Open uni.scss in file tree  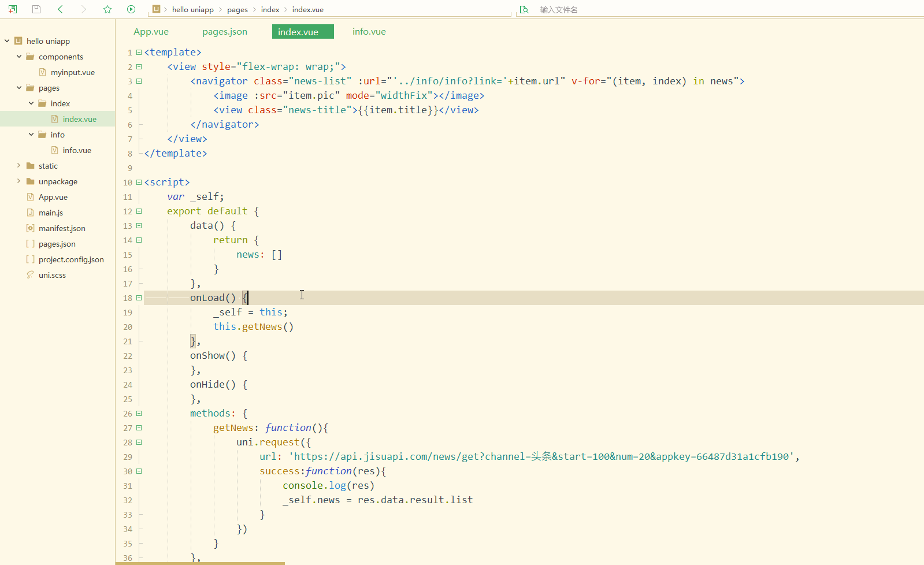click(52, 275)
